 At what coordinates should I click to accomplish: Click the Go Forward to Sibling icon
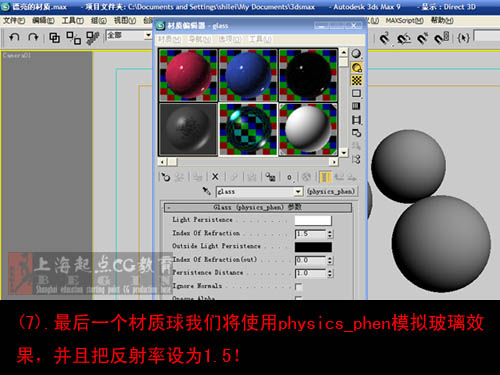click(x=352, y=177)
